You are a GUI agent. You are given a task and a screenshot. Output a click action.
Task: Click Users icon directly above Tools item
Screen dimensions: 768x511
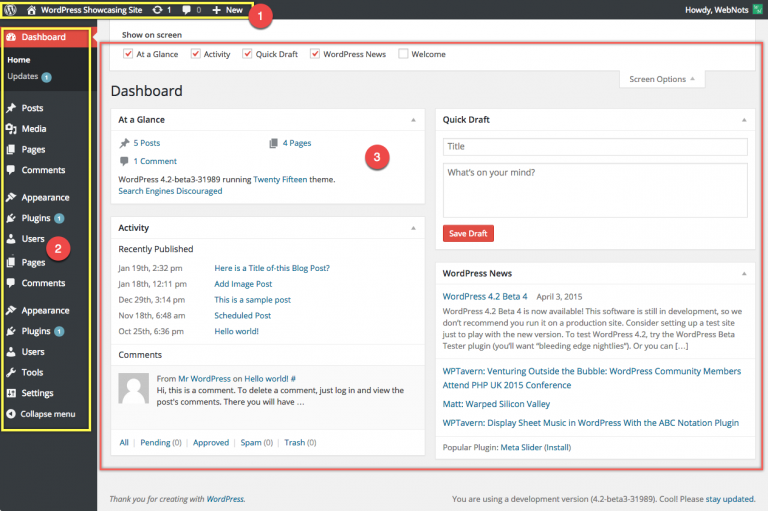[11, 352]
